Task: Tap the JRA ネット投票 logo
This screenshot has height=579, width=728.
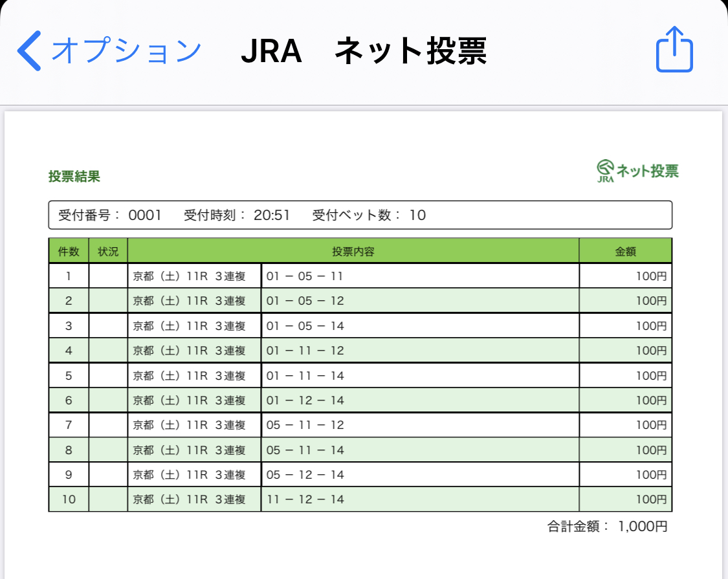Action: point(637,171)
